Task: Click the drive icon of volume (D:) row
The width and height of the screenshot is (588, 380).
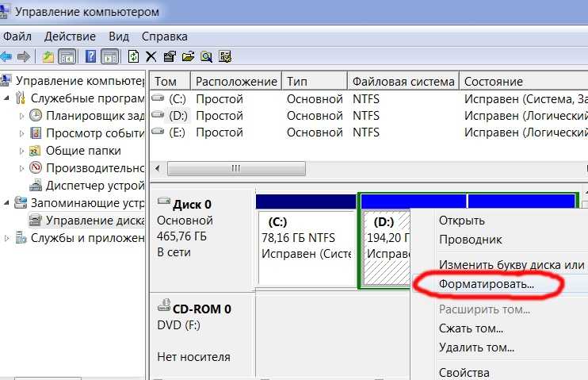Action: 158,114
